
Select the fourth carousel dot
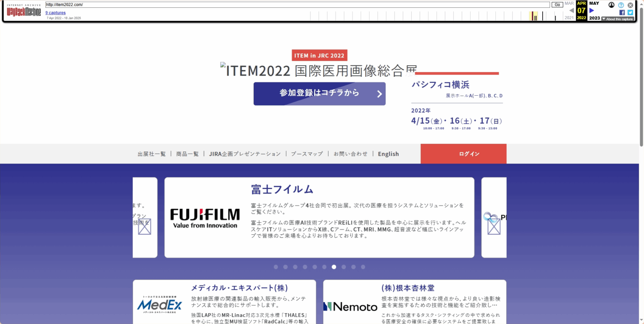pos(305,267)
